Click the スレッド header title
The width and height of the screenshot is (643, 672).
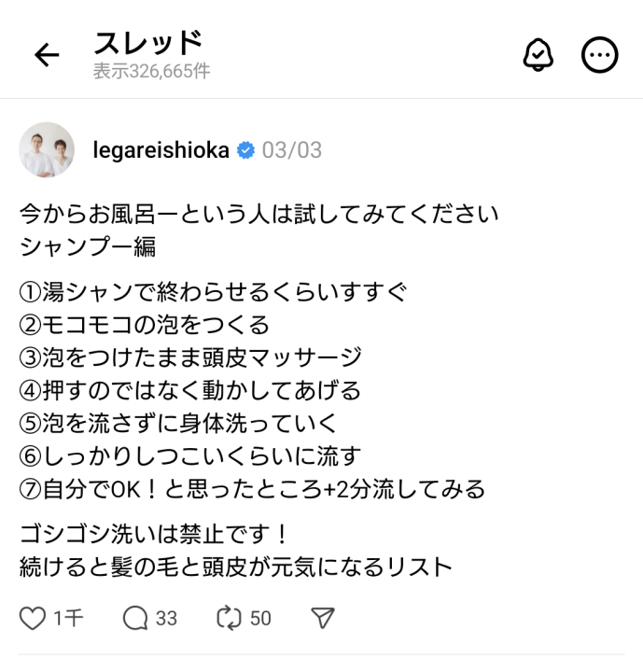coord(148,43)
